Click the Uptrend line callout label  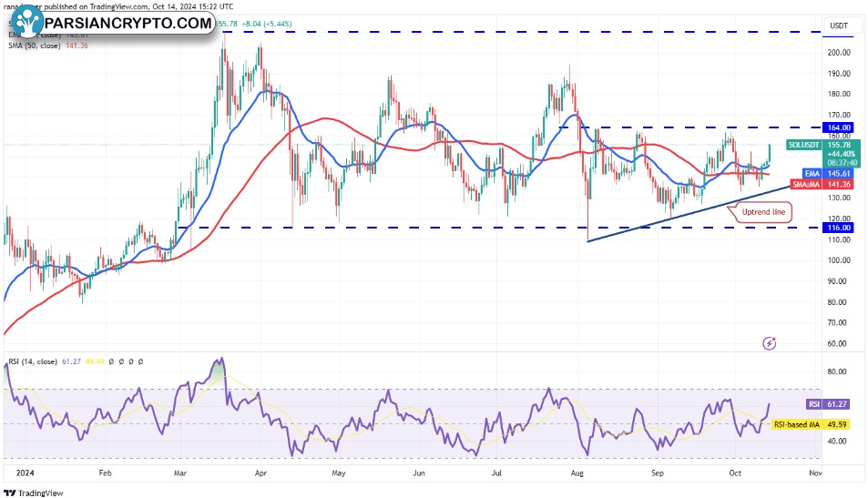(763, 212)
